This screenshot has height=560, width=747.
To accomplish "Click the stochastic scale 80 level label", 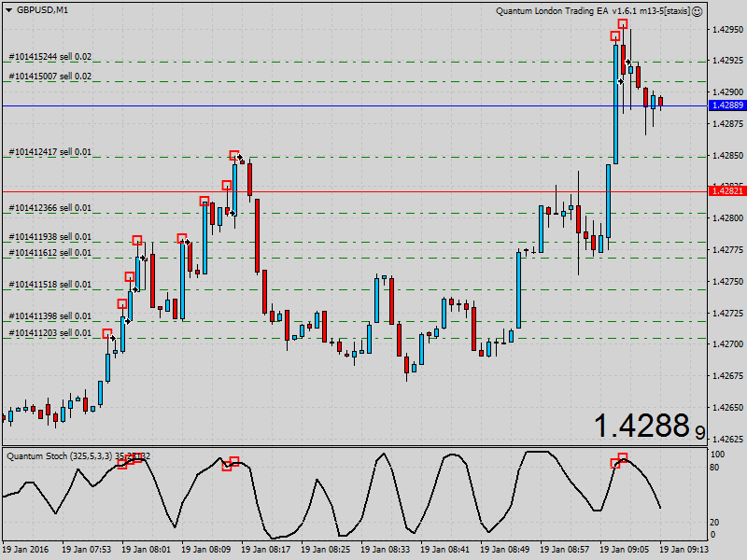I will tap(714, 468).
